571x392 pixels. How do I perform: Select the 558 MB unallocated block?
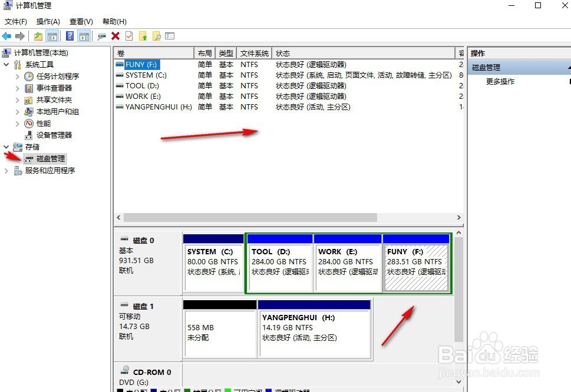[x=220, y=329]
